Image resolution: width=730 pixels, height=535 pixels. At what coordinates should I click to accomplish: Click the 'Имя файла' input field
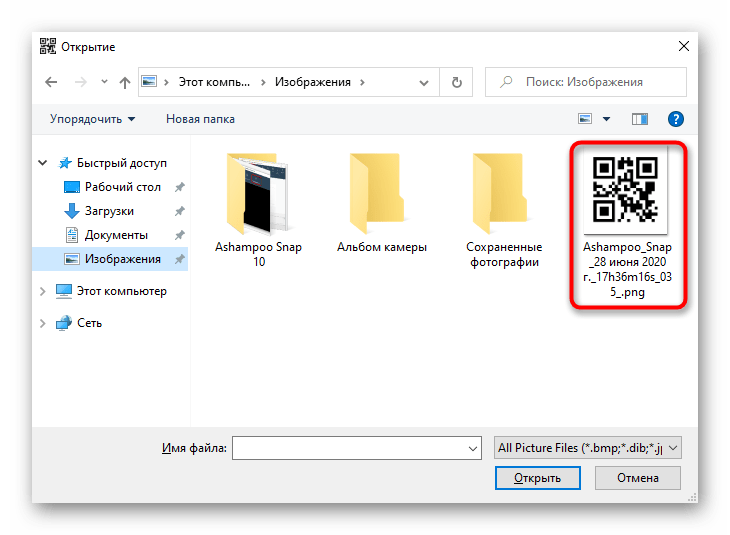pyautogui.click(x=357, y=448)
